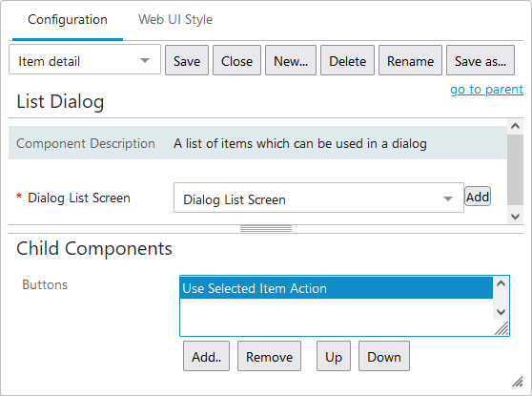Remove the selected button component
The image size is (532, 396).
pos(269,356)
